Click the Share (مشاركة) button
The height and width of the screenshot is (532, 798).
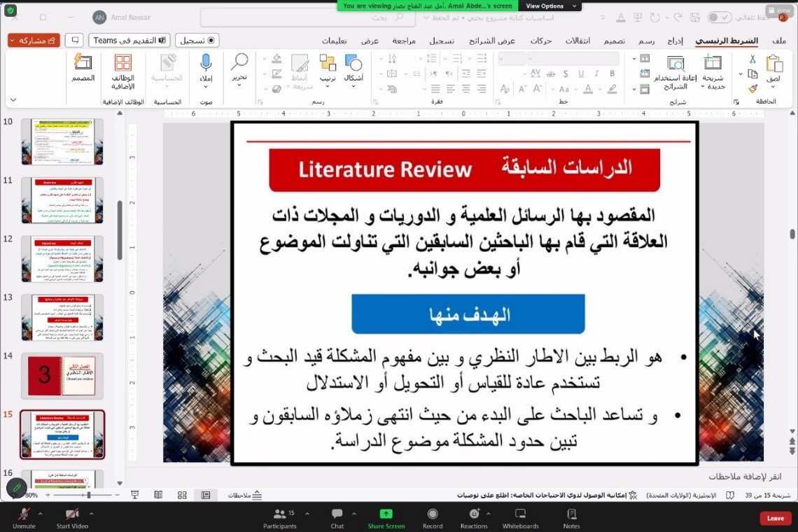coord(34,41)
